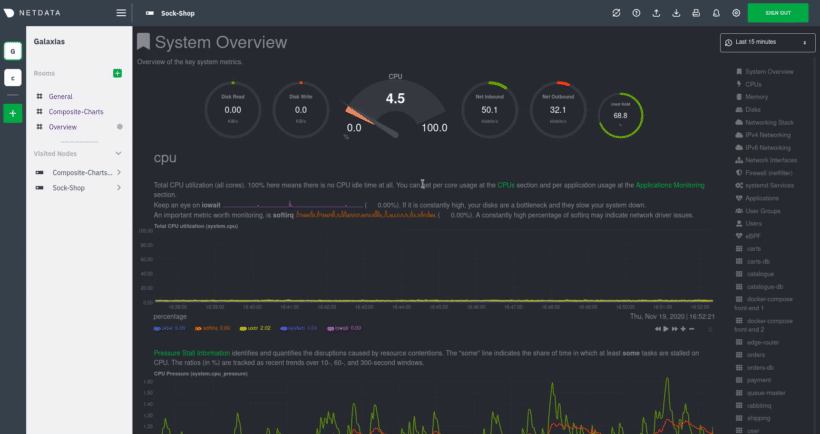The width and height of the screenshot is (820, 434).
Task: Click the import/download snapshot icon
Action: tap(676, 13)
